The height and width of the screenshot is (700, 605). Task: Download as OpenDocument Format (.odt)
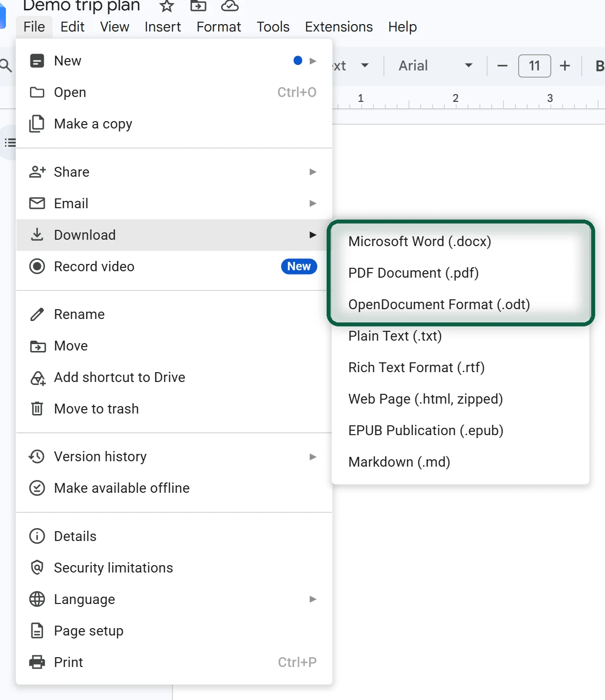(460, 304)
